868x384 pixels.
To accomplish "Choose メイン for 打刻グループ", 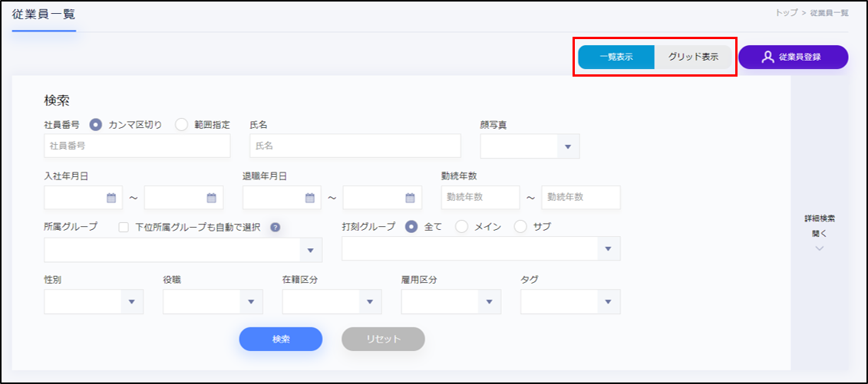I will pyautogui.click(x=462, y=227).
